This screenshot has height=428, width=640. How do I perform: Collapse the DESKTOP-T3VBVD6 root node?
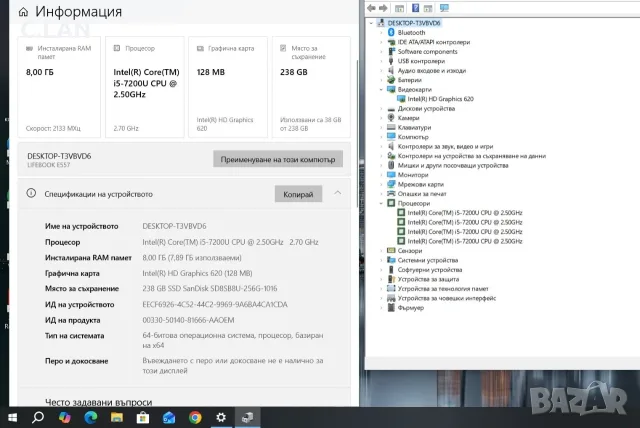tap(371, 23)
